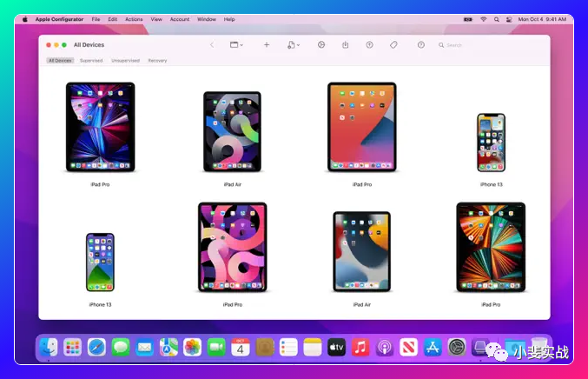Select iPhone 13 with green-blue wallpaper
The image size is (588, 379).
pos(100,263)
